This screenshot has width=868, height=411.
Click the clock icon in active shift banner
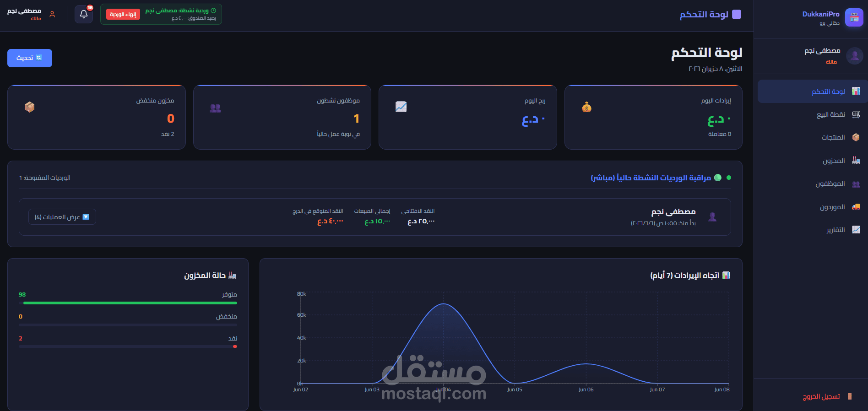(x=213, y=11)
